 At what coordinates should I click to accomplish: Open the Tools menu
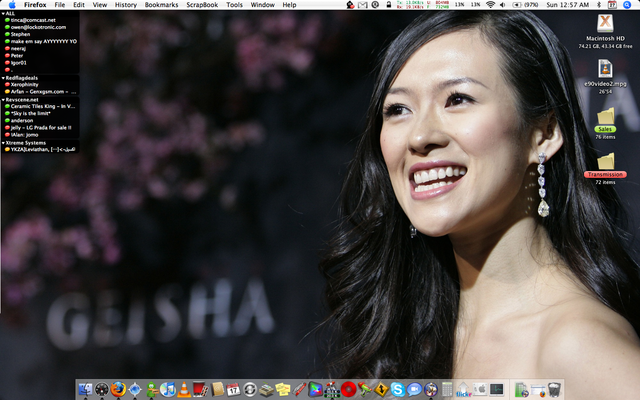click(x=234, y=5)
